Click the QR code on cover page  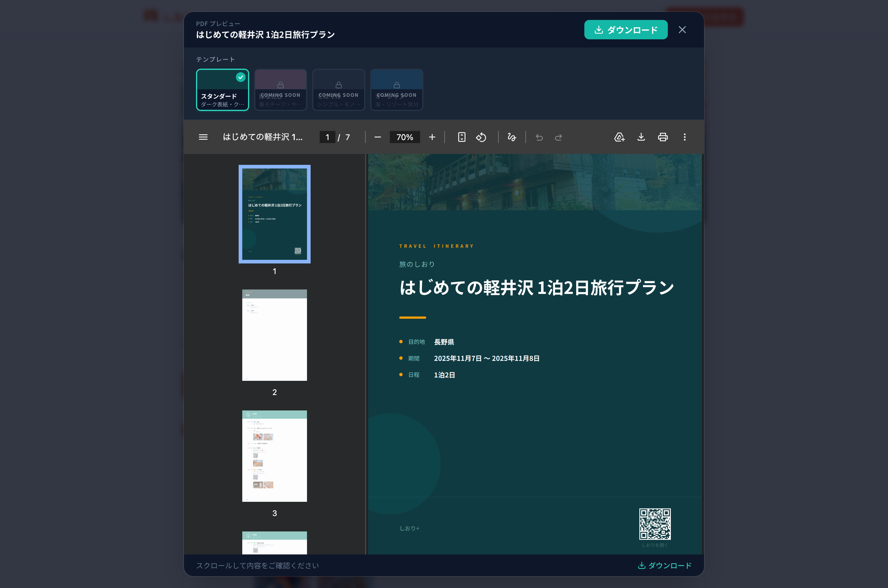tap(655, 524)
